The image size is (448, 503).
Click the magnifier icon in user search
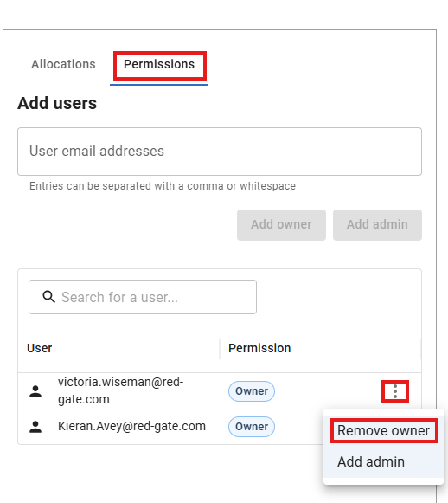click(x=48, y=297)
